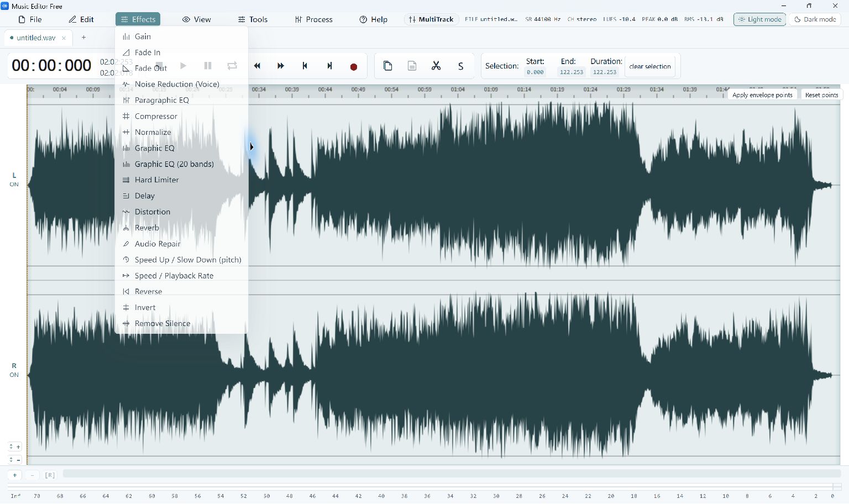
Task: Select the Reverb effect
Action: [x=181, y=228]
